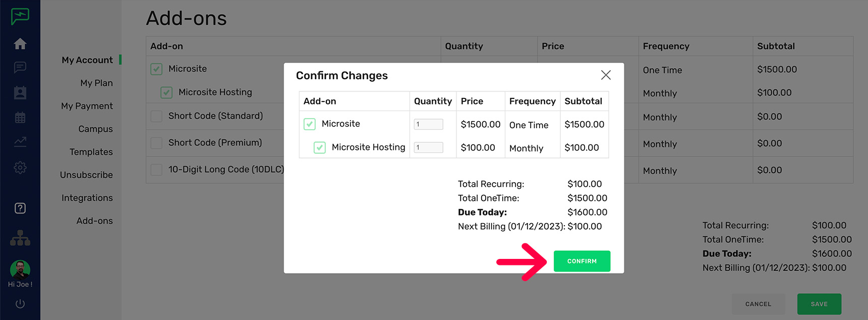Viewport: 868px width, 320px height.
Task: Check the Short Code (Standard) checkbox
Action: (156, 116)
